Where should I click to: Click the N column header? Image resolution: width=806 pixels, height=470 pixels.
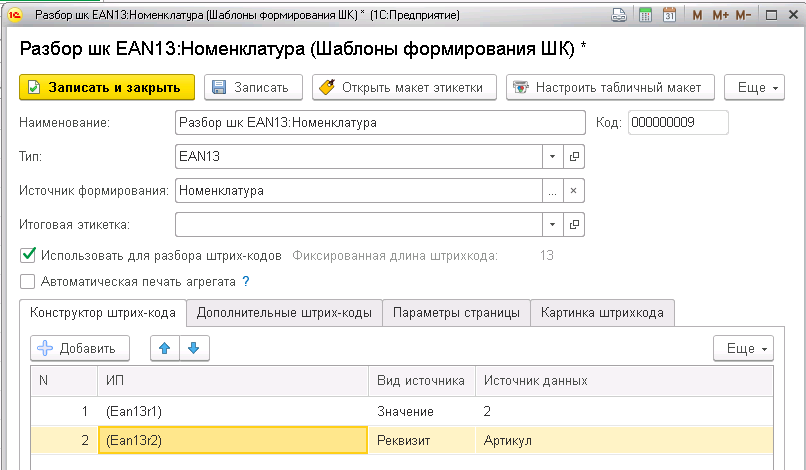tap(64, 381)
